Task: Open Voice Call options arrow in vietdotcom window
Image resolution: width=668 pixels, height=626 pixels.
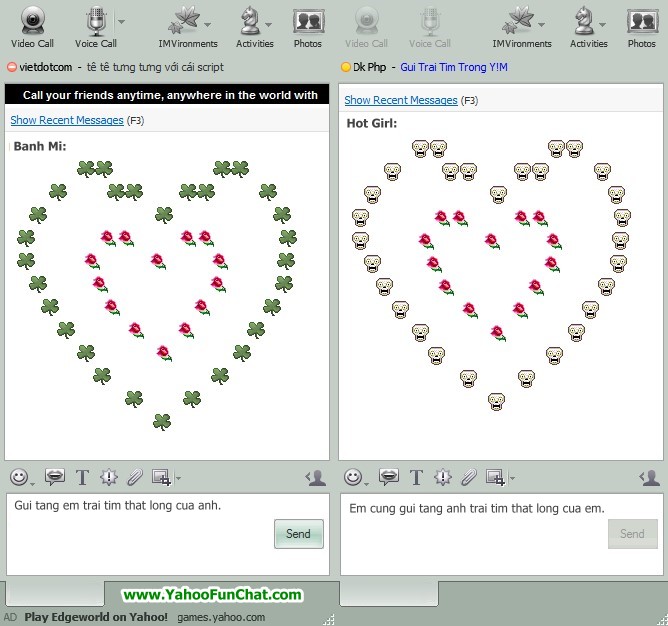Action: 121,21
